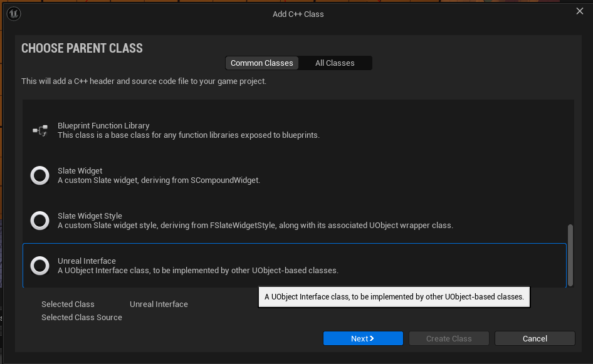Switch to the Common Classes tab
This screenshot has width=593, height=364.
click(x=261, y=63)
